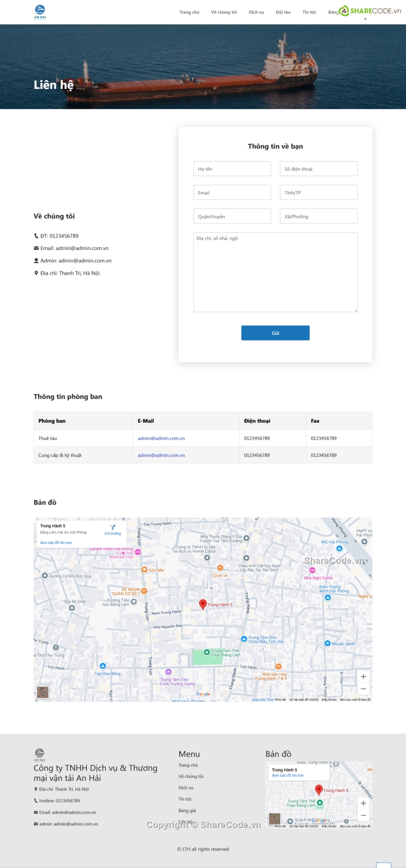Click the Tạp Hóa Bống map pin
The width and height of the screenshot is (406, 868).
(103, 666)
